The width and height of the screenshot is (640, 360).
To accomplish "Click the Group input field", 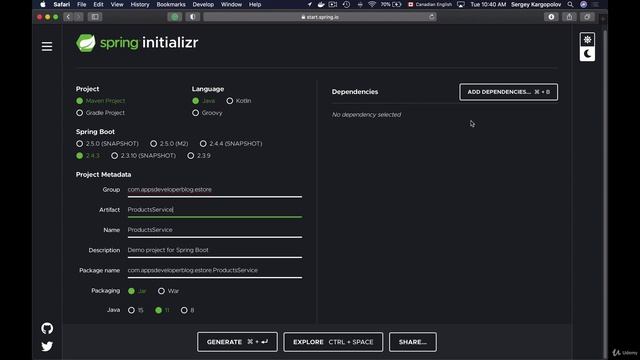I will (215, 190).
